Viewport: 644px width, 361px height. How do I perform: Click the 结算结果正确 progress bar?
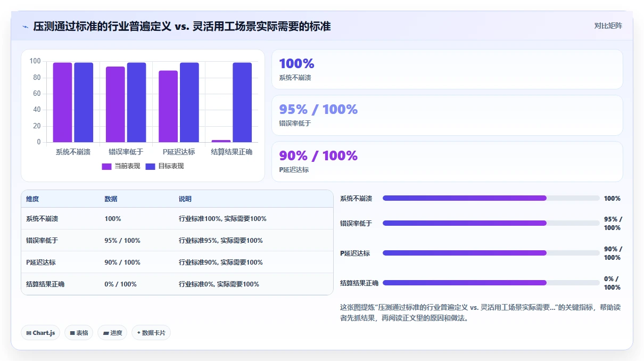(x=491, y=283)
